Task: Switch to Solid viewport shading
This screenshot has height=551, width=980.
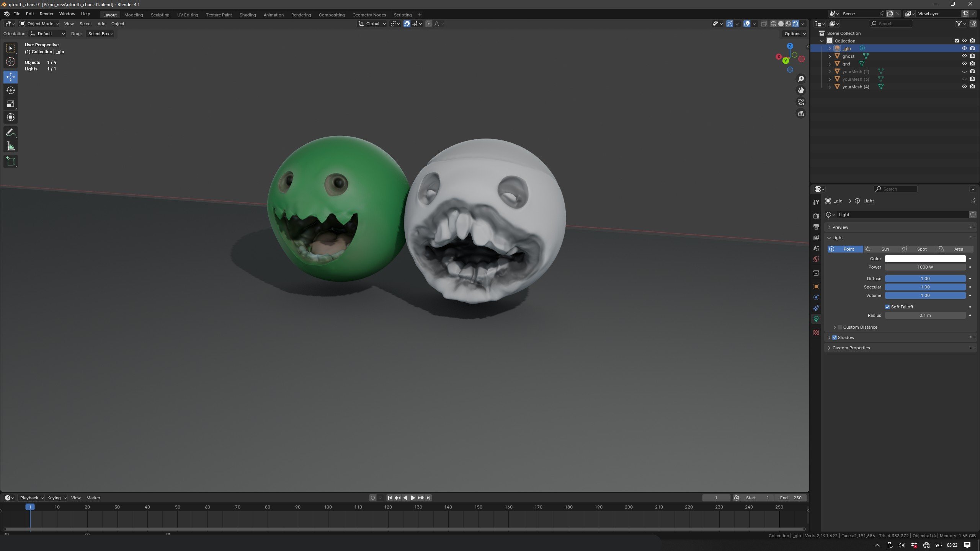Action: (781, 24)
